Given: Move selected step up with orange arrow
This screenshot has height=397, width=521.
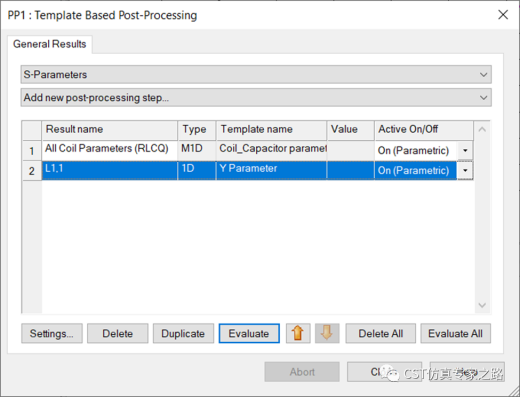Looking at the screenshot, I should pos(298,333).
